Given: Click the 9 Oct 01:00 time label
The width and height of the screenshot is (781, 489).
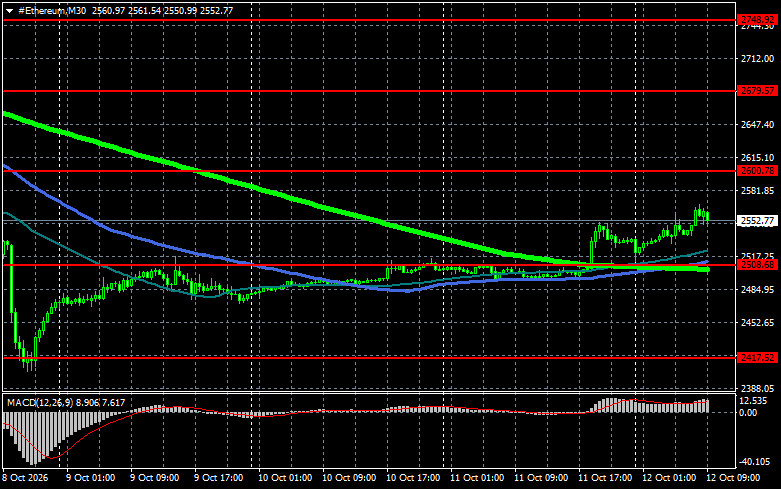Looking at the screenshot, I should (90, 478).
